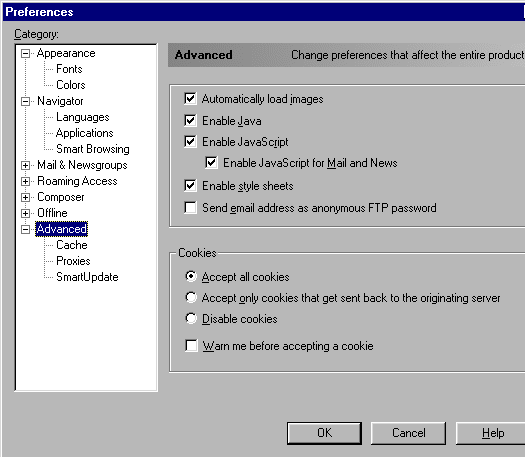Enable sending email as FTP password
Screen dimensions: 525x457
[190, 208]
